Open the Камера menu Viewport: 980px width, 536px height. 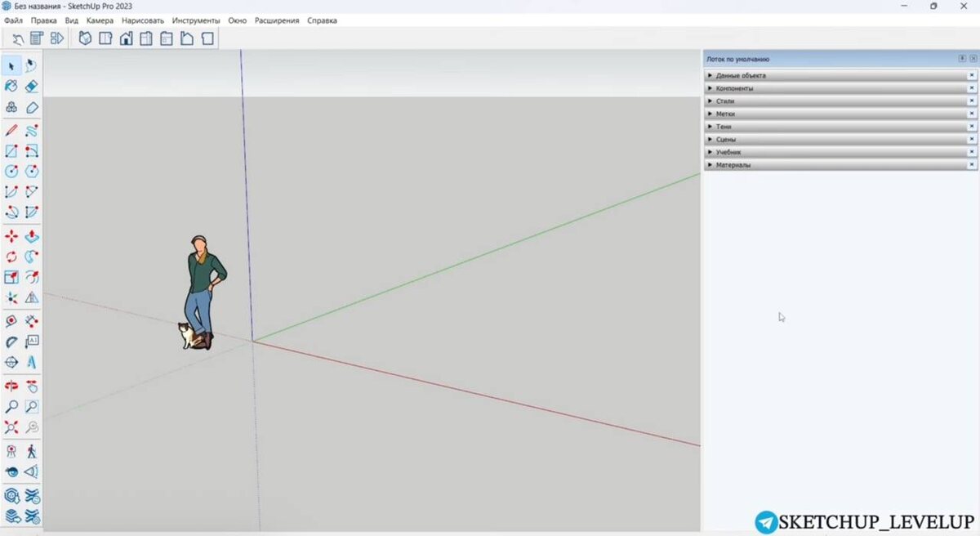point(100,20)
